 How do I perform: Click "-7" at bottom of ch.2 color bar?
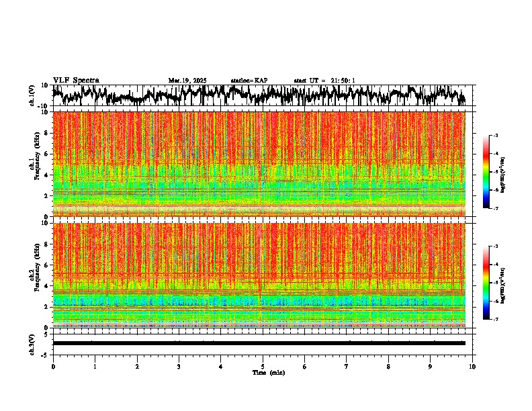pyautogui.click(x=495, y=319)
